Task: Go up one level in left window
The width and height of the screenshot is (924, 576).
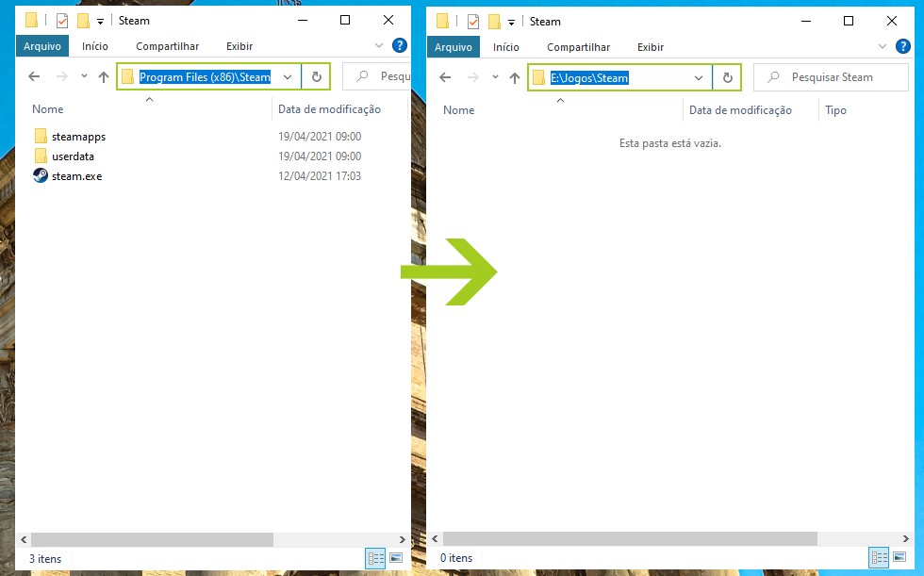Action: click(104, 76)
